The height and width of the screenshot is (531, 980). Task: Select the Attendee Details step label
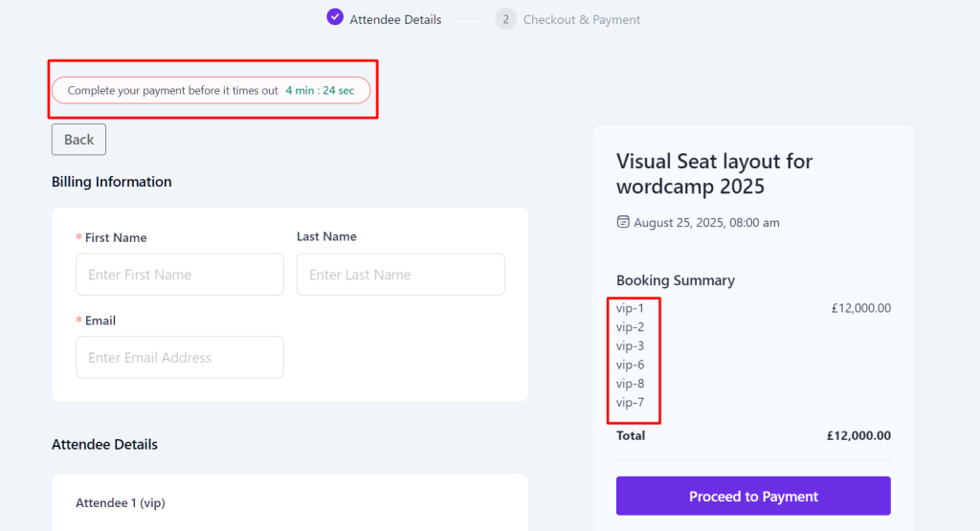[395, 19]
